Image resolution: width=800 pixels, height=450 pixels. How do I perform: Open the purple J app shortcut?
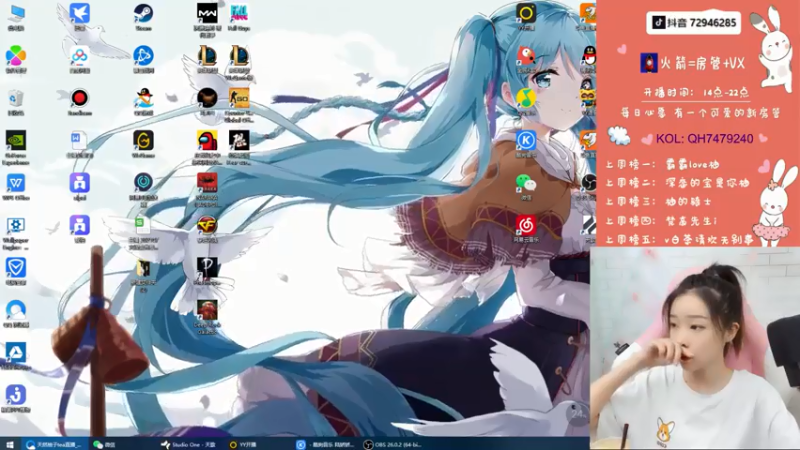[x=16, y=399]
